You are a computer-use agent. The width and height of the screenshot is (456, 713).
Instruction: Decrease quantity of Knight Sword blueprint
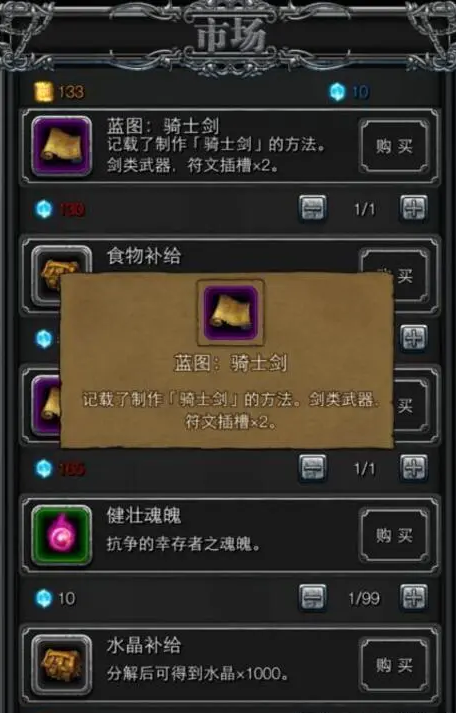(313, 209)
